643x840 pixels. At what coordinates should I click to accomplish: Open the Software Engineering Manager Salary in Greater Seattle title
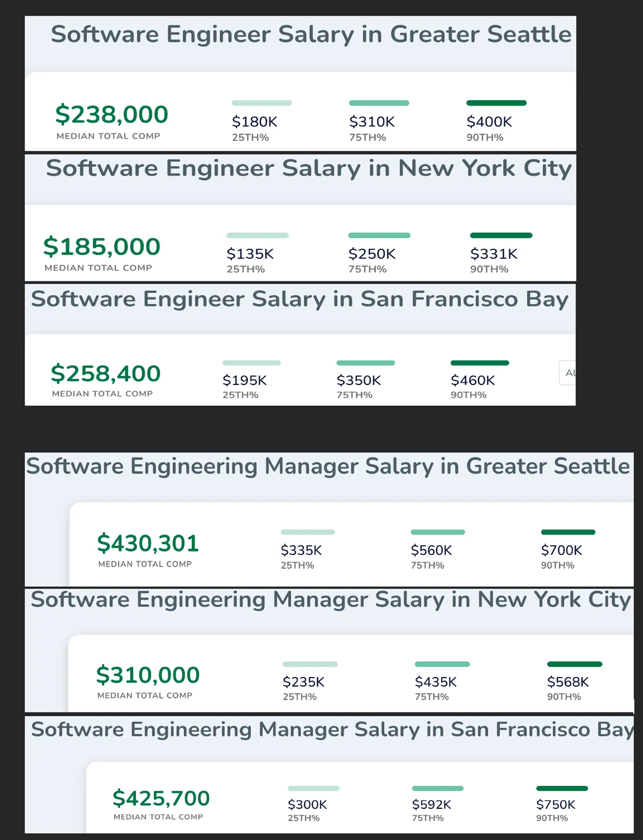click(328, 466)
